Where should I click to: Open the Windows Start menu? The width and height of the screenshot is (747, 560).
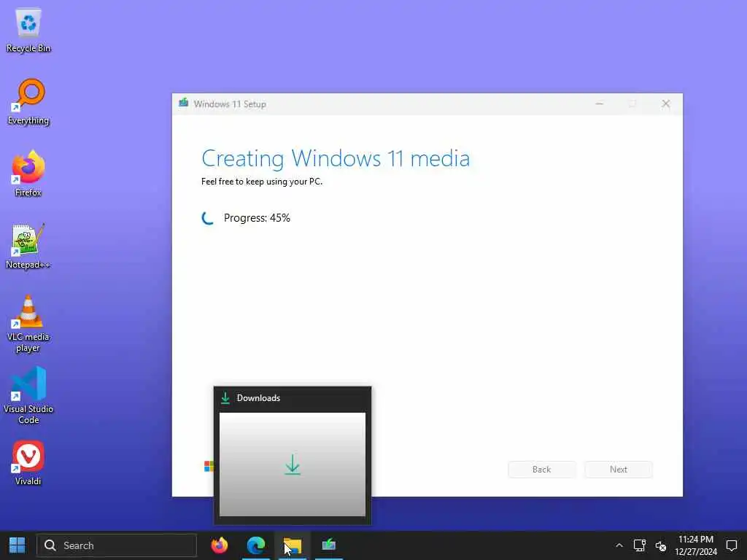coord(18,545)
